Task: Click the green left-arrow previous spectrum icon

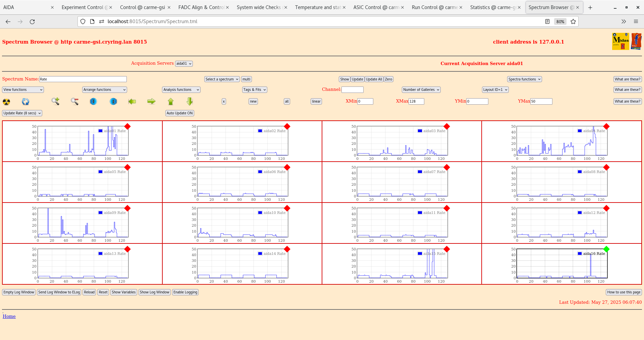Action: point(132,101)
